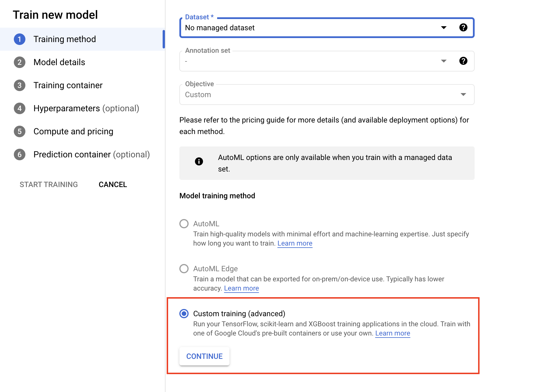Click the step 3 Training container circle icon
This screenshot has width=545, height=392.
click(x=19, y=85)
